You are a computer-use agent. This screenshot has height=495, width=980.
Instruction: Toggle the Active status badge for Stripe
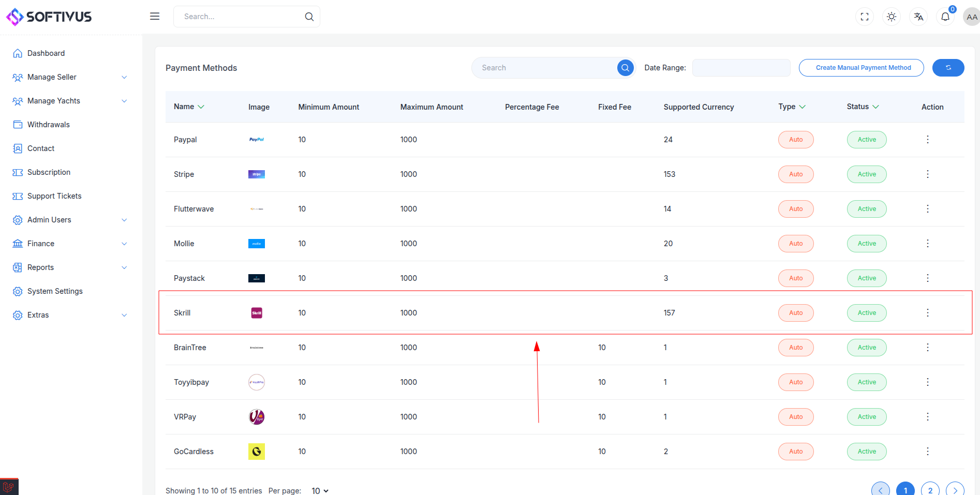coord(867,174)
